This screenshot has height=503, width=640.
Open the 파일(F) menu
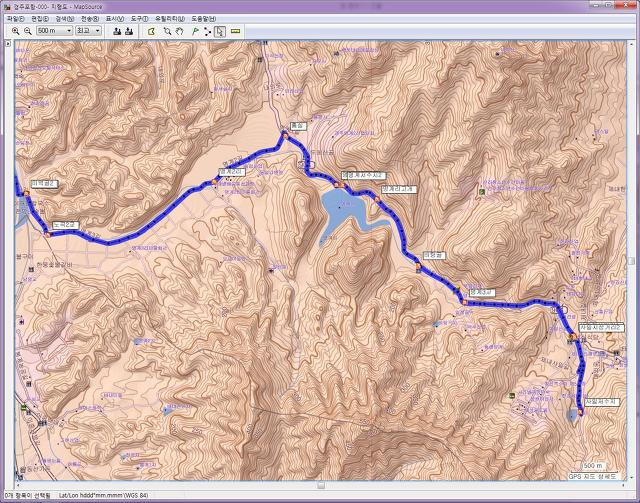tap(15, 19)
